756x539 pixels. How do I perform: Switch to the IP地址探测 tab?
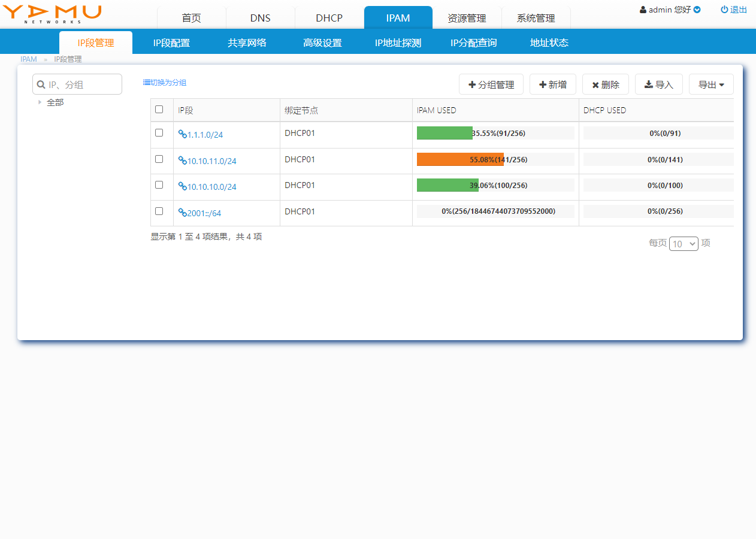(x=398, y=43)
